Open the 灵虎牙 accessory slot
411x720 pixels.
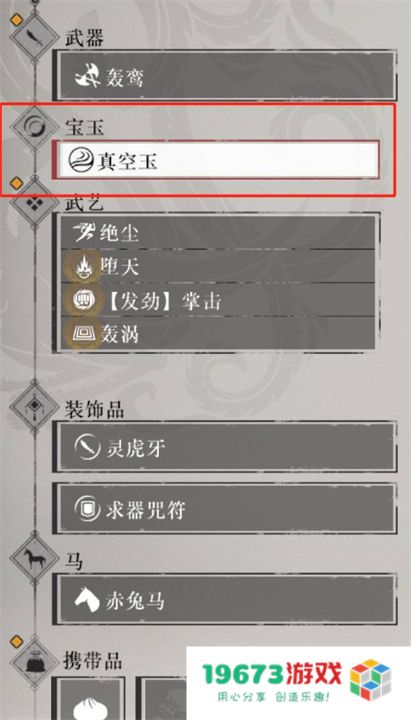[225, 447]
